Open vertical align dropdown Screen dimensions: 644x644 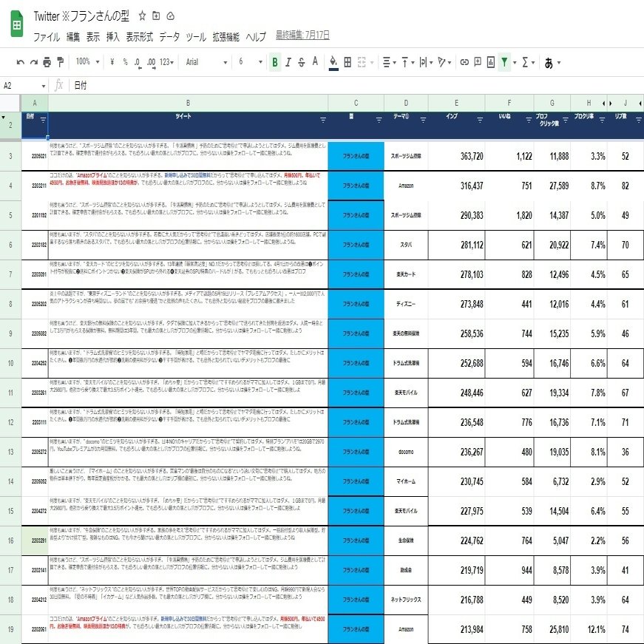408,62
